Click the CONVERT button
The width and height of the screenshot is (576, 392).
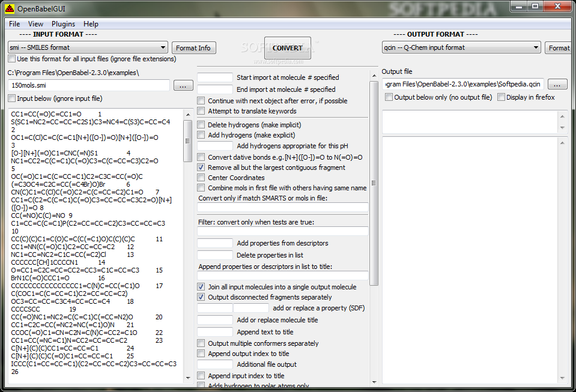click(288, 48)
